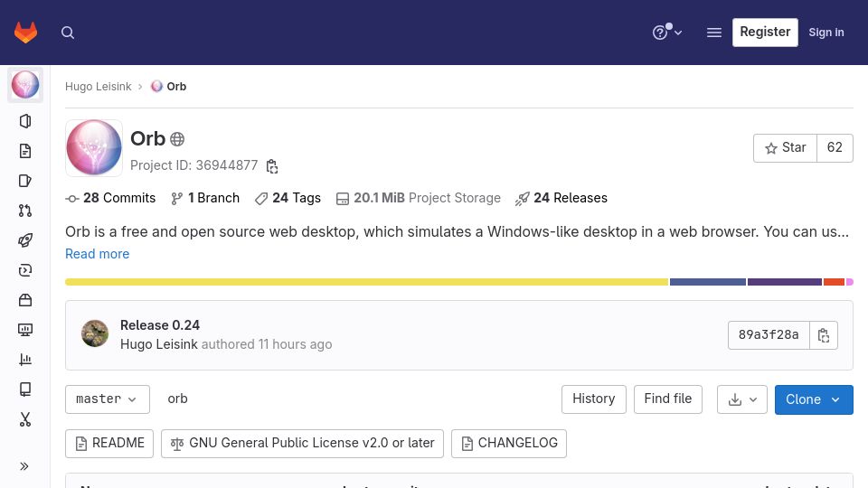Open the GitLab home logo

pos(25,33)
